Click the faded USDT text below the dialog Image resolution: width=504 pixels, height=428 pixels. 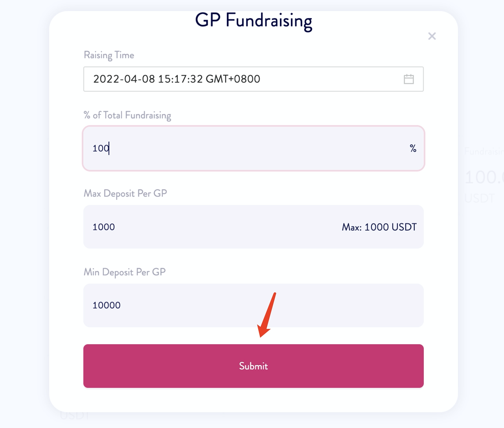pyautogui.click(x=75, y=415)
